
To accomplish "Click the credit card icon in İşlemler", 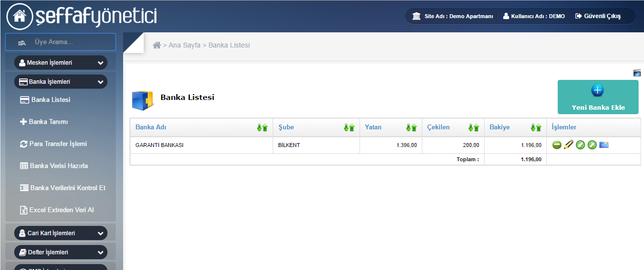I will tap(604, 145).
